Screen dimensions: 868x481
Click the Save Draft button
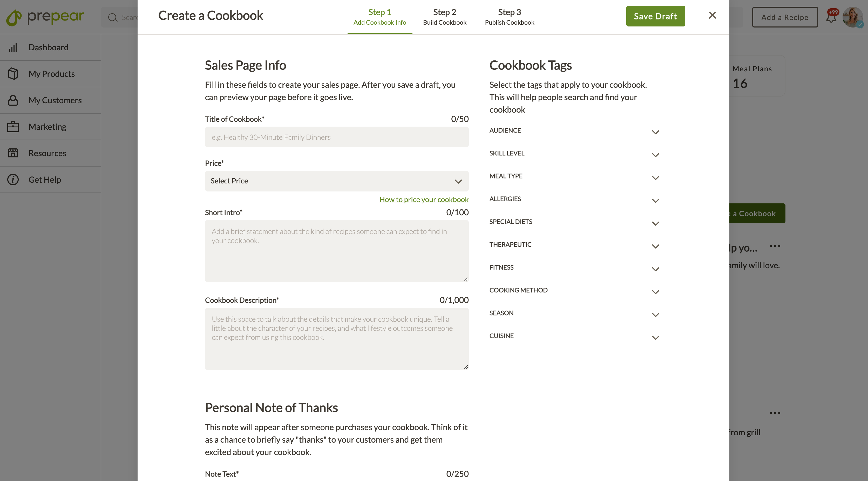tap(655, 16)
